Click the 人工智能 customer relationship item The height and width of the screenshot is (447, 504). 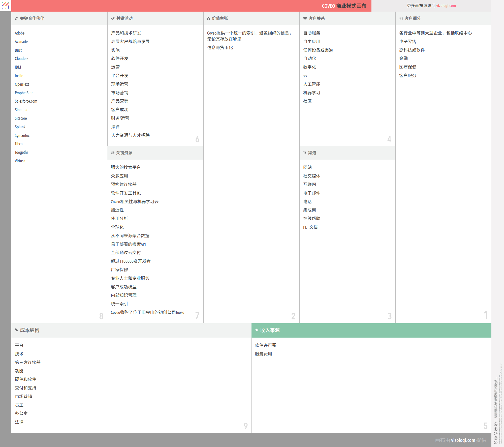point(311,84)
